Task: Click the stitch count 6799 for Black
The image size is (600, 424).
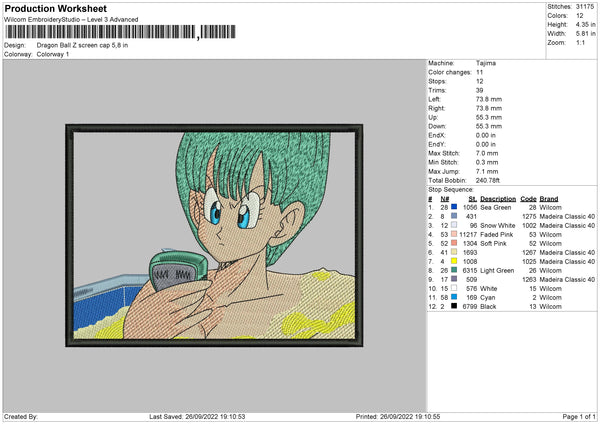Action: click(470, 306)
